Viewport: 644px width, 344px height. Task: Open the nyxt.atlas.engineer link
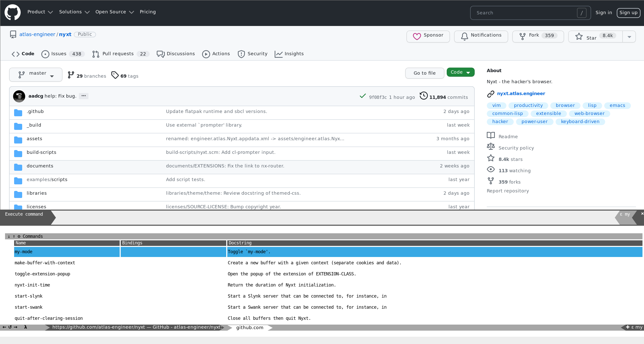pos(521,94)
